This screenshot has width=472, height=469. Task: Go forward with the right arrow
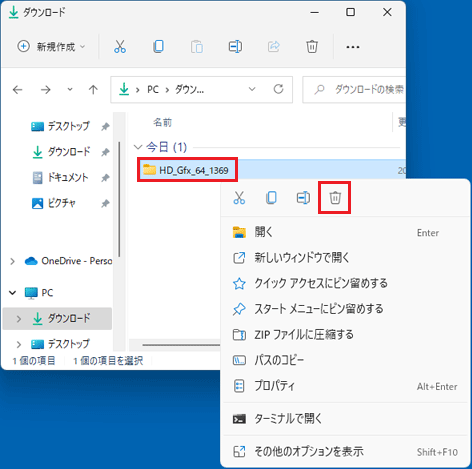coord(45,89)
